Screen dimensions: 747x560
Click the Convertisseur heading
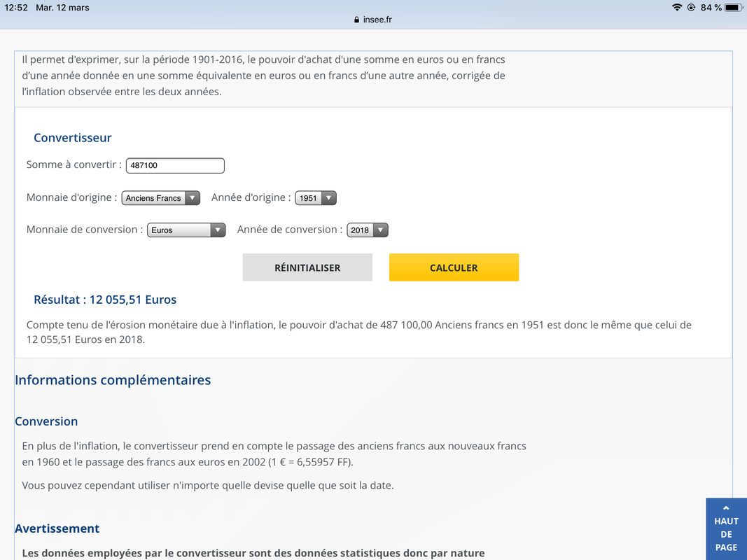[72, 138]
